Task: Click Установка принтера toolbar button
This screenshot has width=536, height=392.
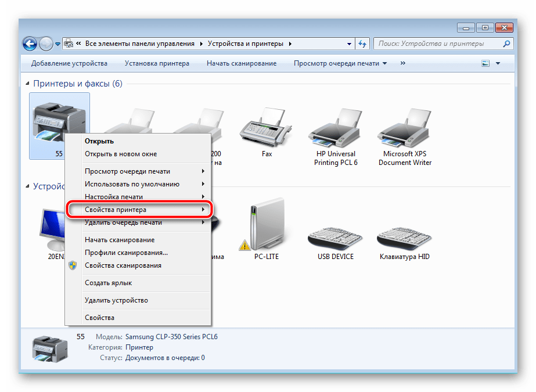Action: [x=157, y=63]
